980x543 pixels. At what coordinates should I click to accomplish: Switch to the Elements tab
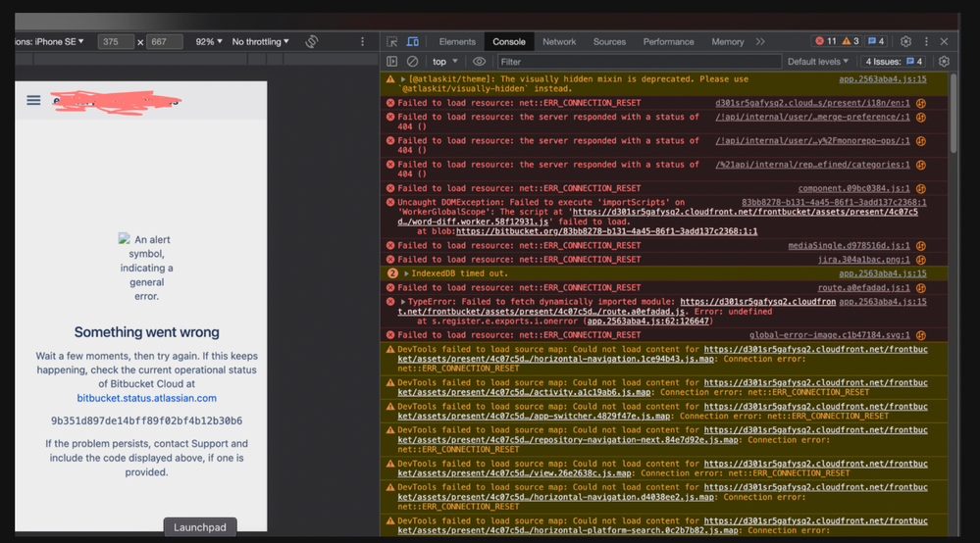pos(457,42)
